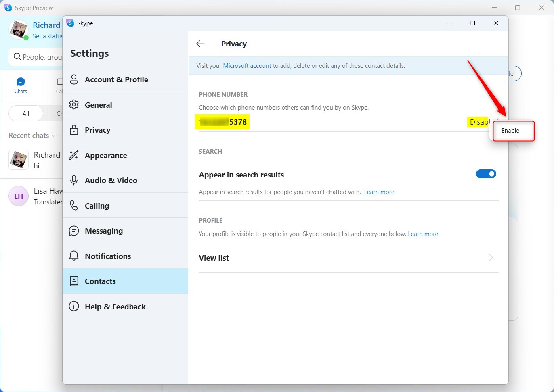Turn off Appear in search results toggle
Viewport: 554px width, 392px height.
click(486, 174)
